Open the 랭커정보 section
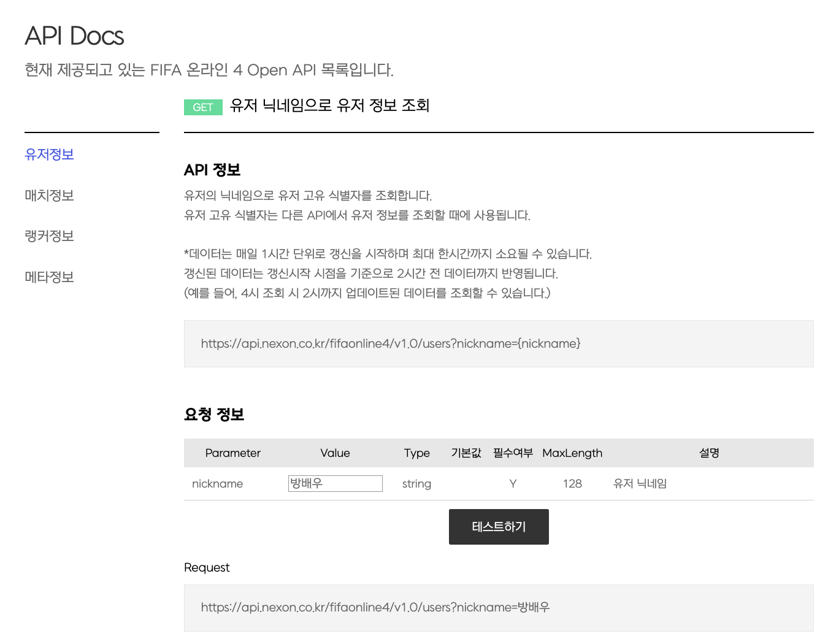Viewport: 828px width, 644px height. [x=49, y=236]
